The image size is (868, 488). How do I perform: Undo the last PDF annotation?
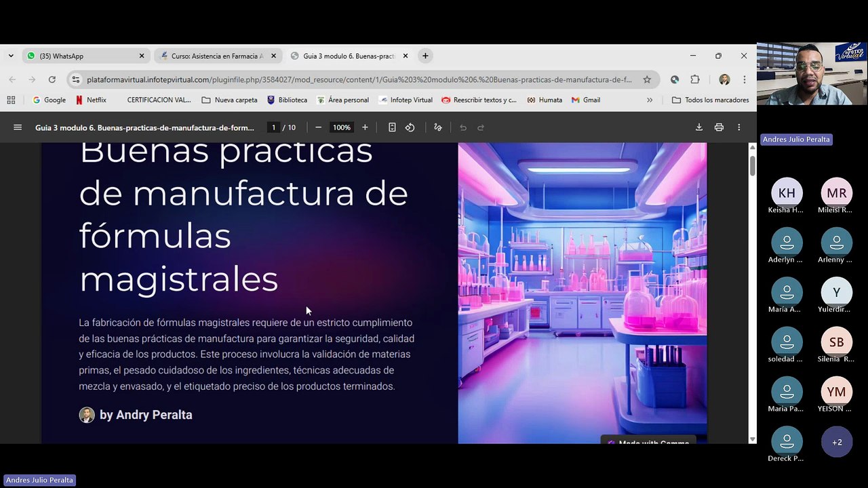pyautogui.click(x=463, y=127)
